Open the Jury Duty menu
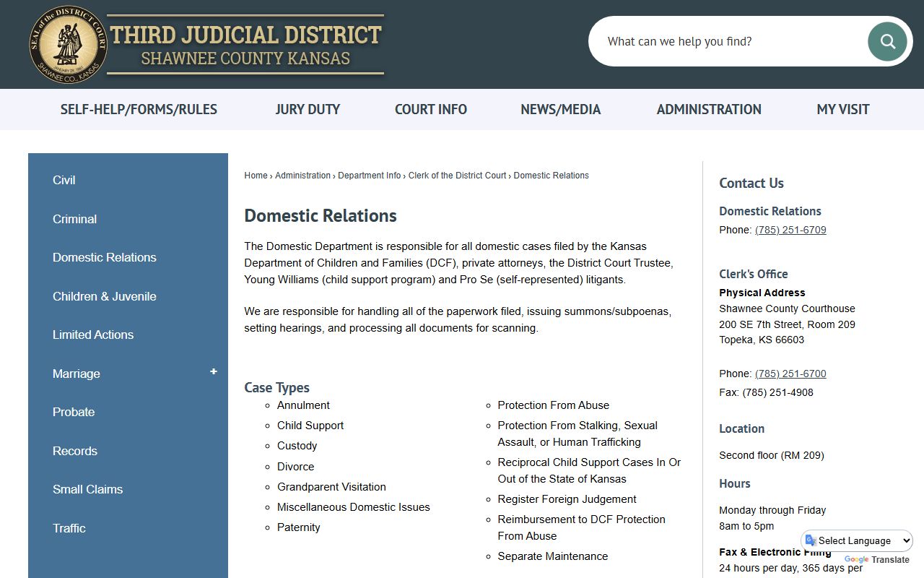The width and height of the screenshot is (924, 578). coord(308,110)
